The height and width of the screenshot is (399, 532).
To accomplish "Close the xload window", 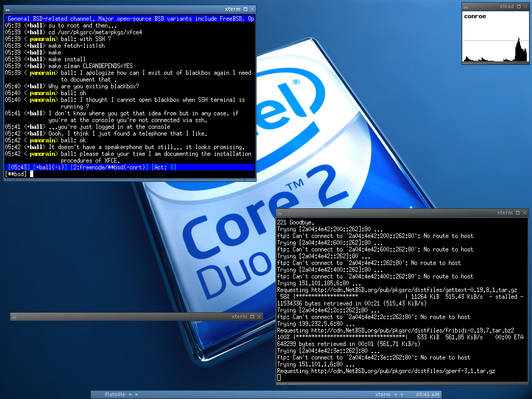I will coord(525,6).
